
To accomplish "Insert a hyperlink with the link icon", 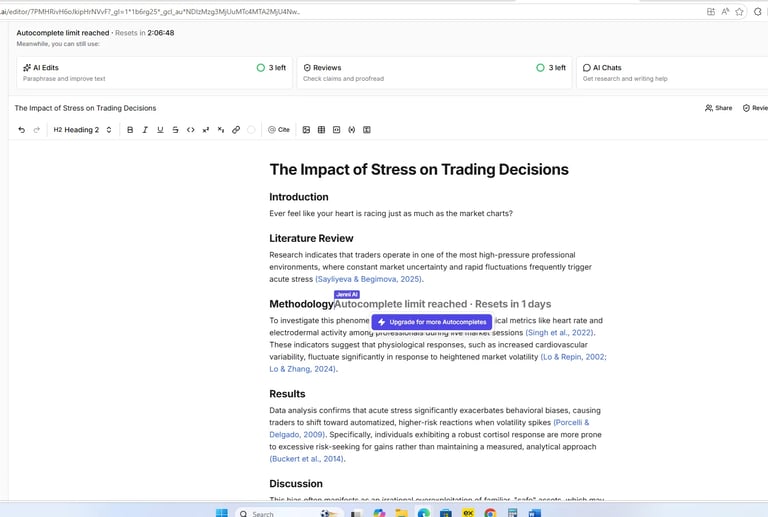I will pyautogui.click(x=236, y=130).
